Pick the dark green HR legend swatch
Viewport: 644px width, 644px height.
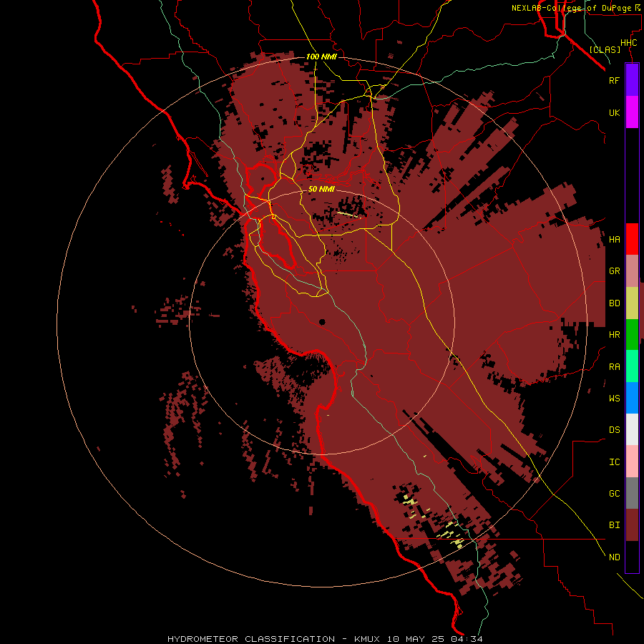[632, 335]
